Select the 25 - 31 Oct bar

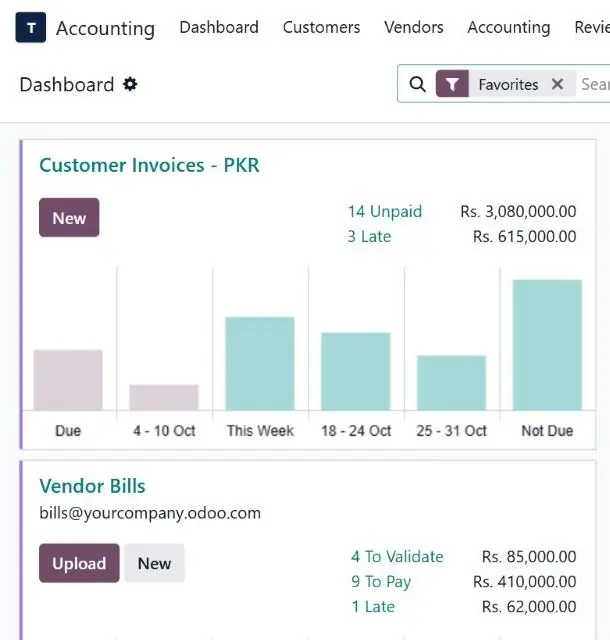point(452,383)
